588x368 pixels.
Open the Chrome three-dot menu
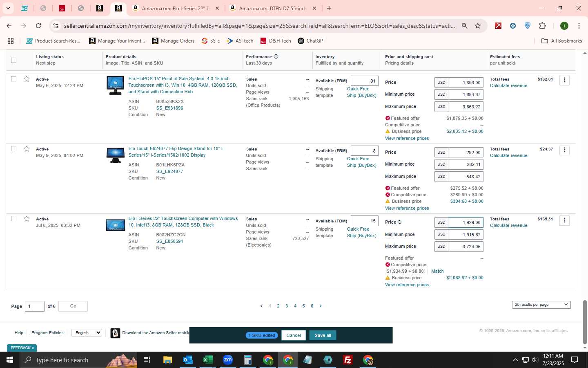tap(579, 26)
